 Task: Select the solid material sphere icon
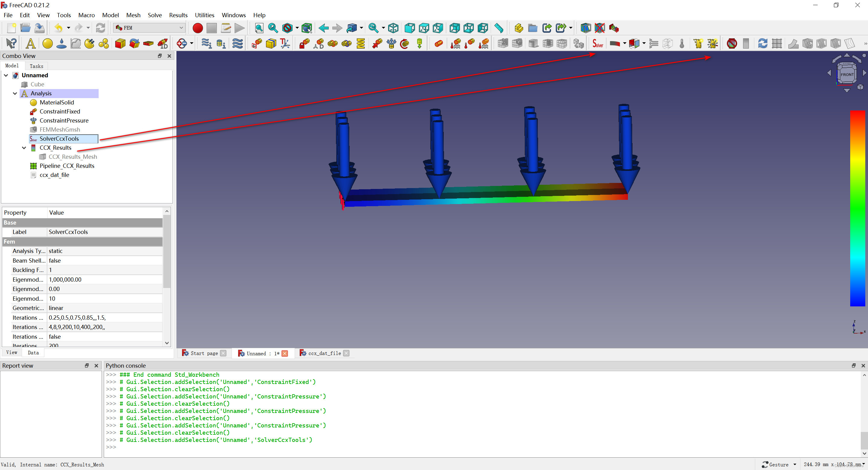tap(47, 43)
